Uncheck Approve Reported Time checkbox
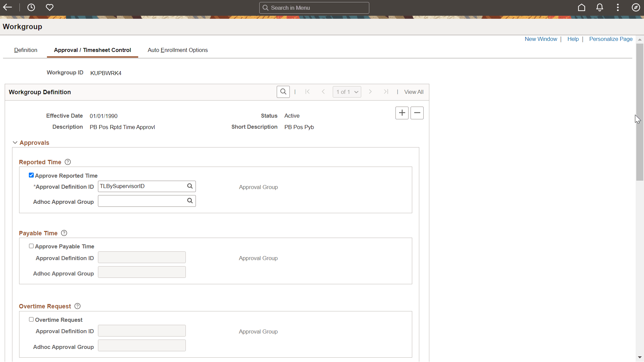644x362 pixels. pyautogui.click(x=31, y=175)
